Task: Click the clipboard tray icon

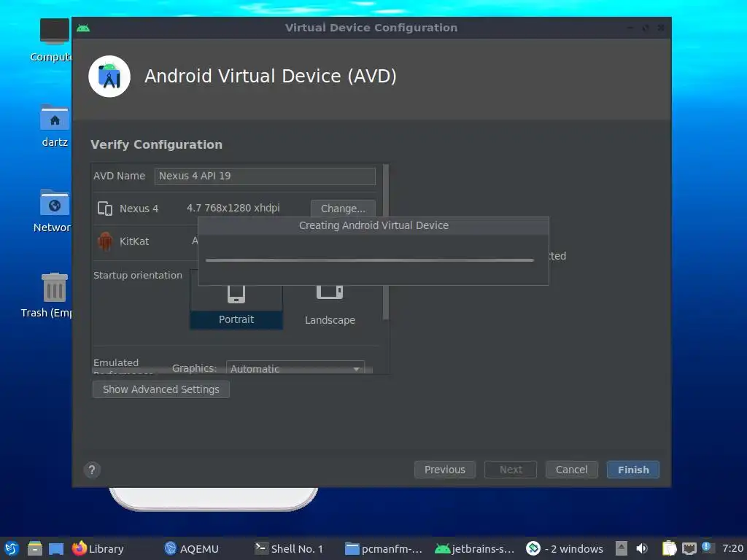Action: pyautogui.click(x=670, y=548)
